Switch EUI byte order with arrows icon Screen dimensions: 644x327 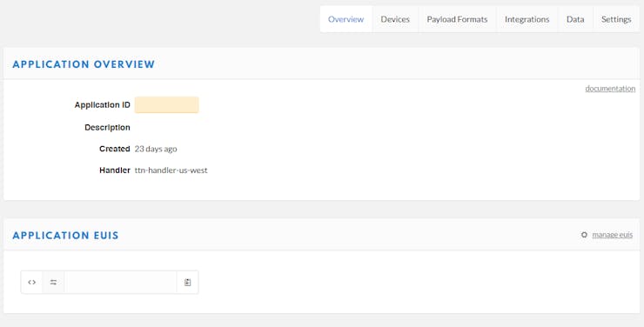[x=53, y=283]
